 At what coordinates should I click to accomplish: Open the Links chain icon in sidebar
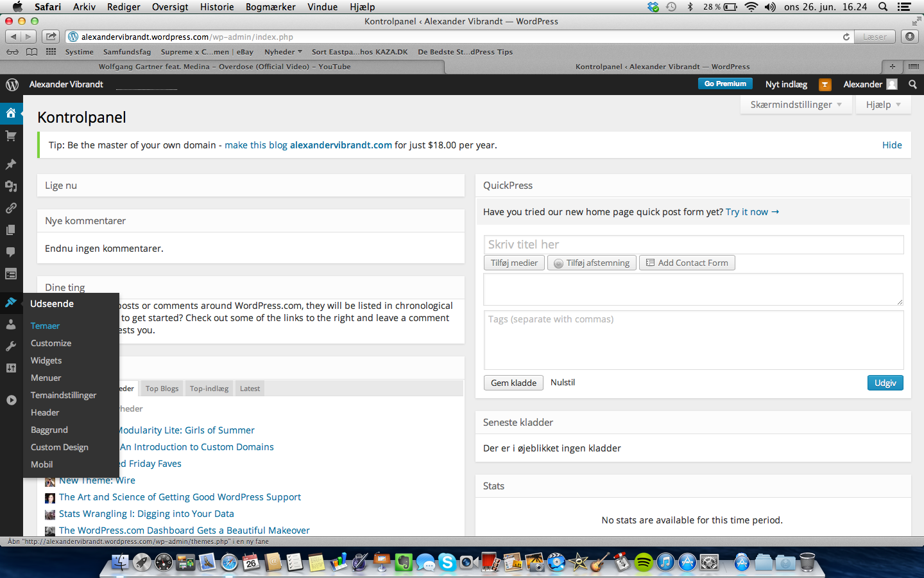tap(11, 208)
